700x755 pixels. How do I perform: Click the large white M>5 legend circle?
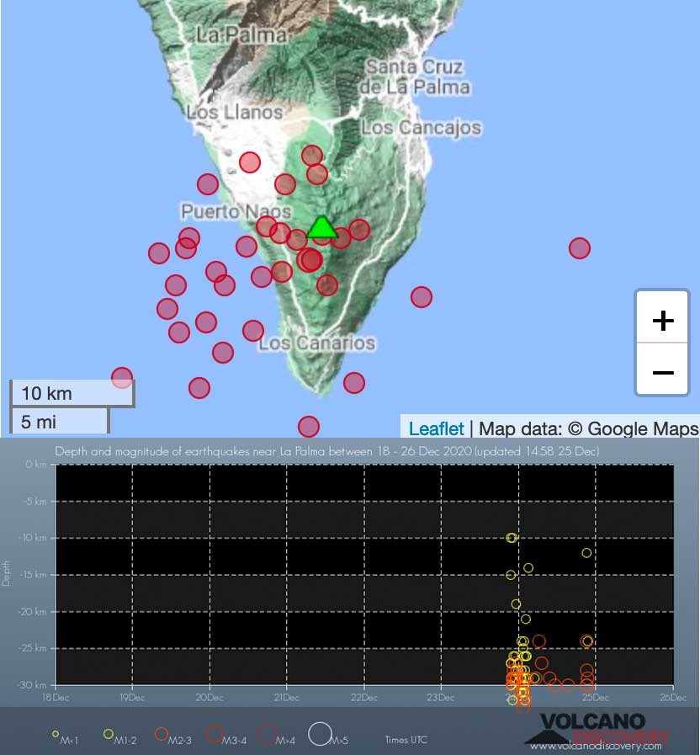319,734
